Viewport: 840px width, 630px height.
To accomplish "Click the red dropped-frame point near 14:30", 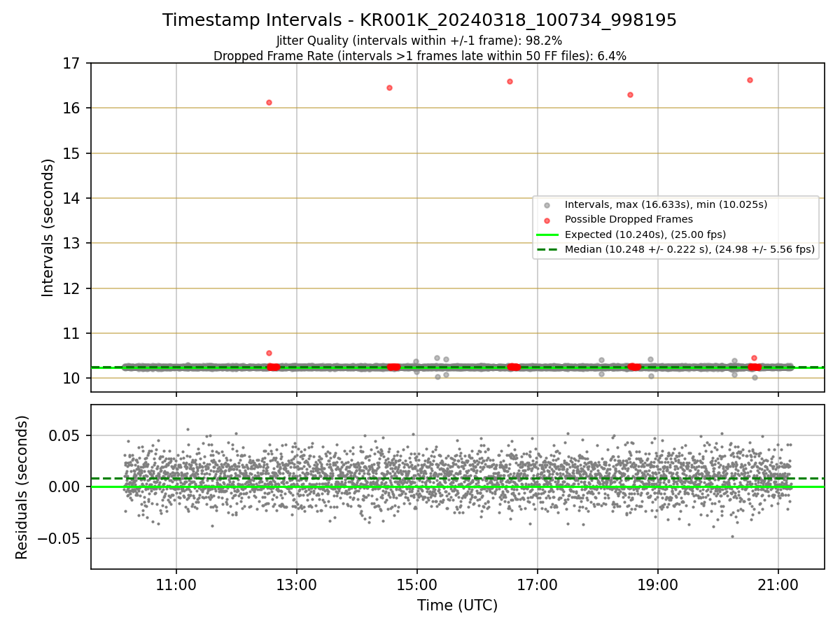I will coord(389,87).
